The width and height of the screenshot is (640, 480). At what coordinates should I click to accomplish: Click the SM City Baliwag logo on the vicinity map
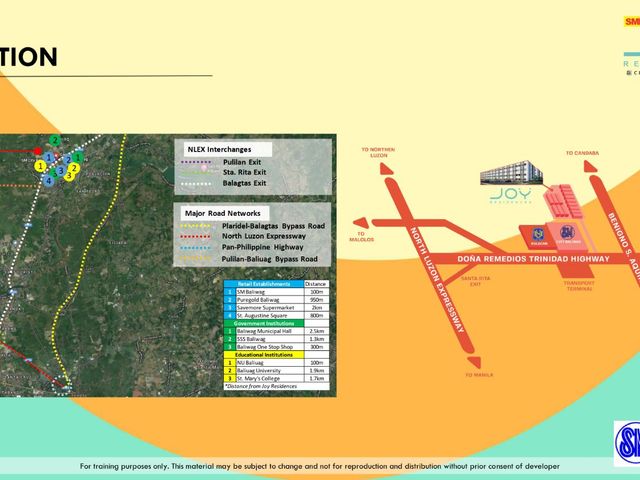(x=568, y=234)
